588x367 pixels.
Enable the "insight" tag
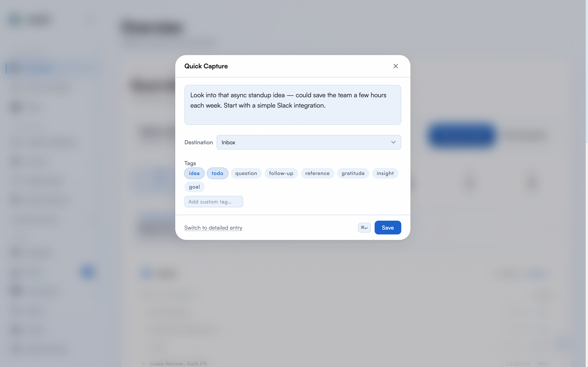pos(385,173)
